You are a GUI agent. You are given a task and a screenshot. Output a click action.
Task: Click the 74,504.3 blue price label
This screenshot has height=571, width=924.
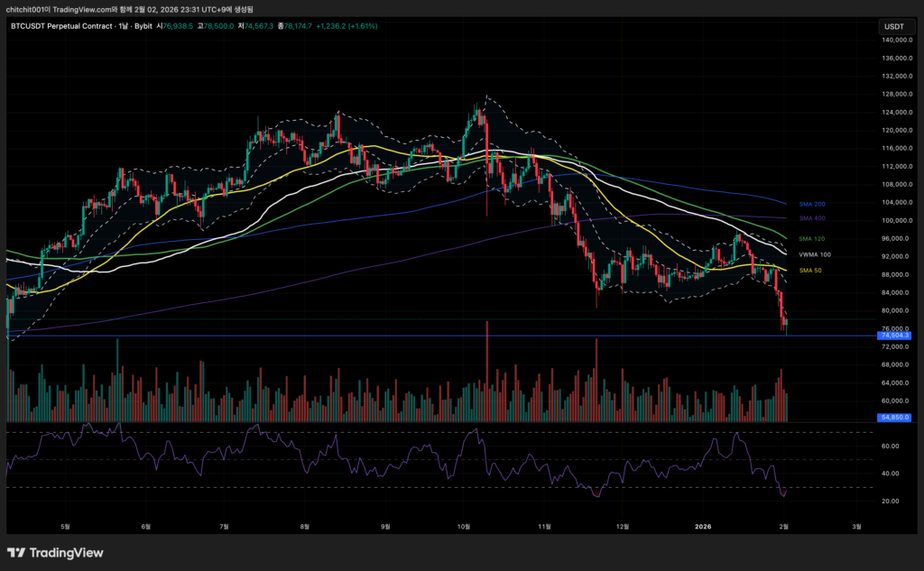click(892, 336)
